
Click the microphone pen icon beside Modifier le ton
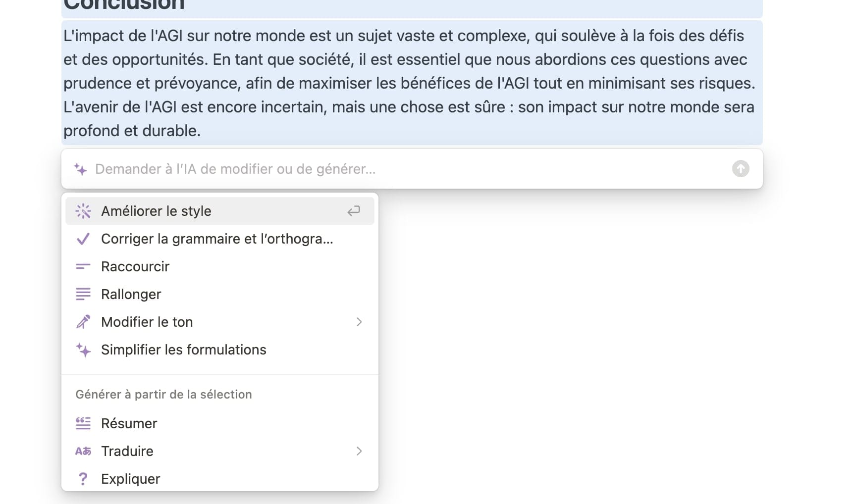[x=83, y=322]
